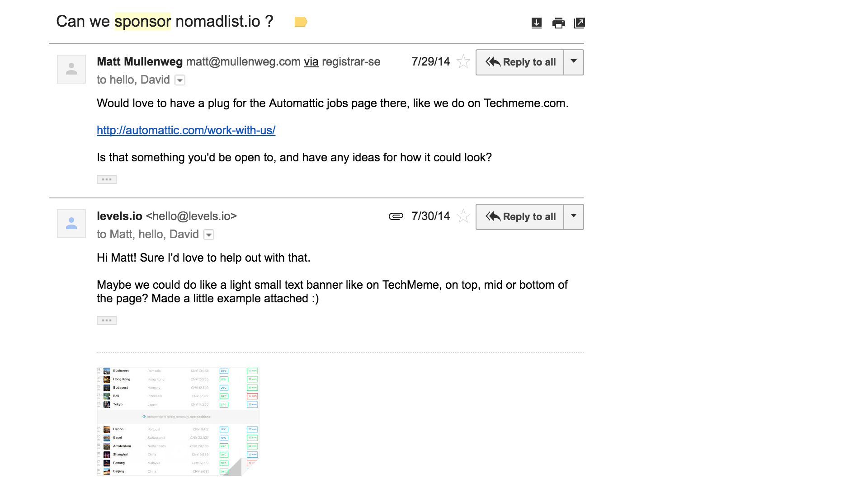Screen dimensions: 868x488
Task: Show details for recipients Matt, hello, David
Action: click(x=209, y=235)
